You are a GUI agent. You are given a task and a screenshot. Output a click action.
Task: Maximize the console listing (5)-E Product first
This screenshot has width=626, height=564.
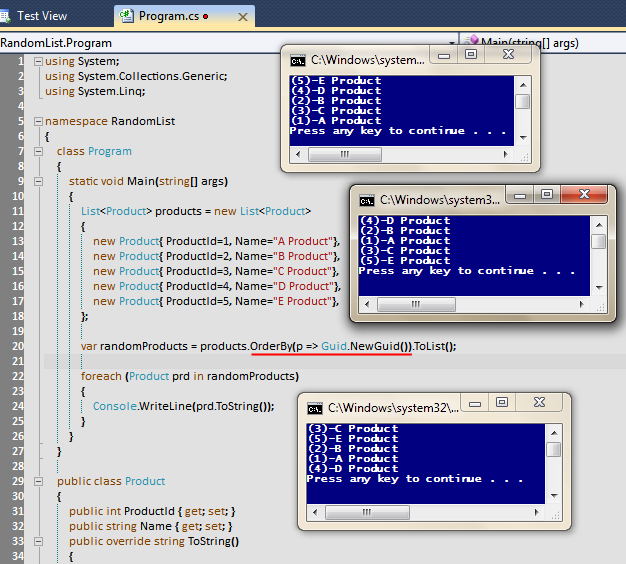[x=470, y=54]
